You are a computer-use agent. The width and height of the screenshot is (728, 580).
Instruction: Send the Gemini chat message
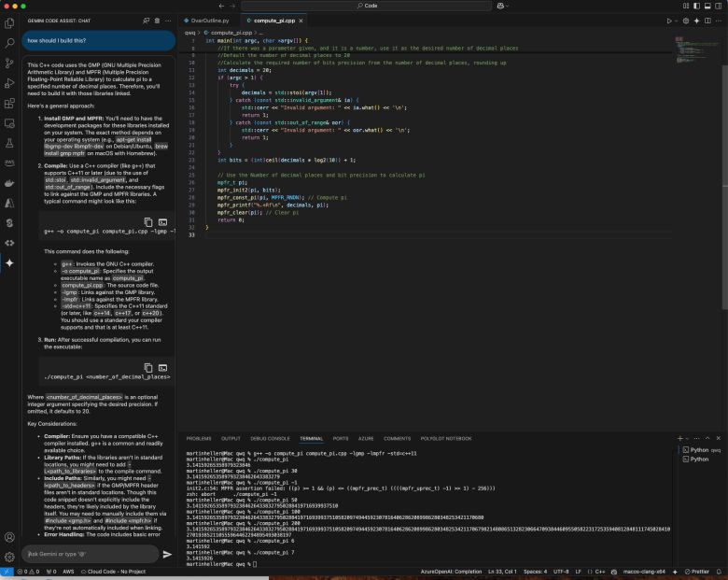tap(167, 554)
